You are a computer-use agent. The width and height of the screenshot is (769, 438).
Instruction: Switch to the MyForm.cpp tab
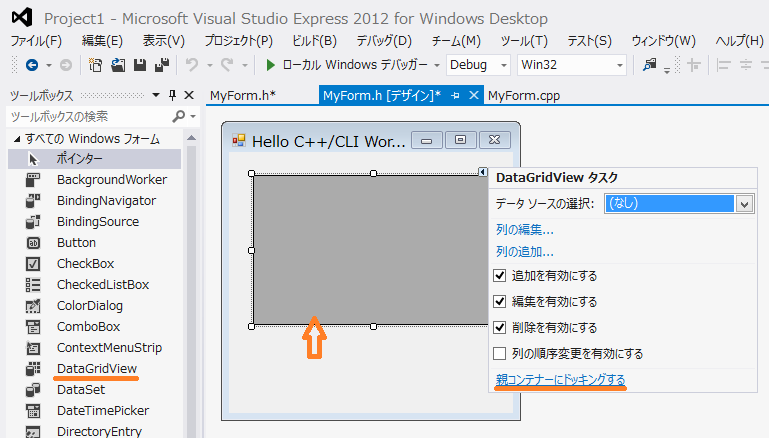[524, 96]
